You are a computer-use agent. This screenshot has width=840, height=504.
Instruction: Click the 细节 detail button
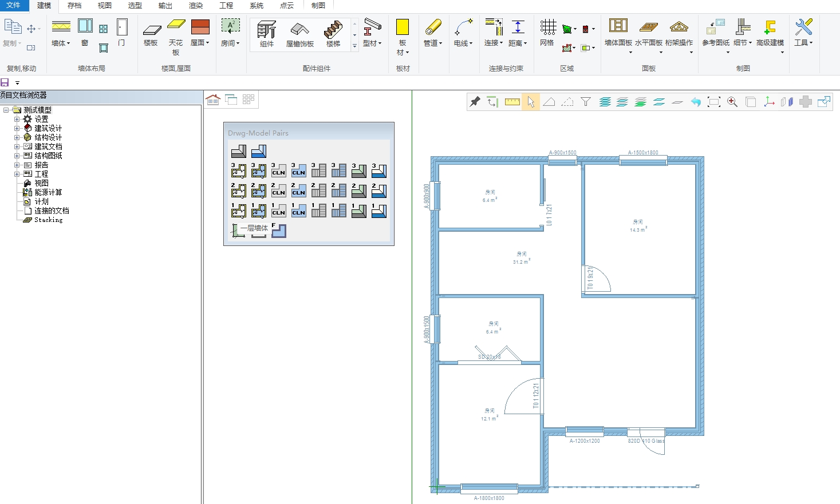[x=743, y=33]
